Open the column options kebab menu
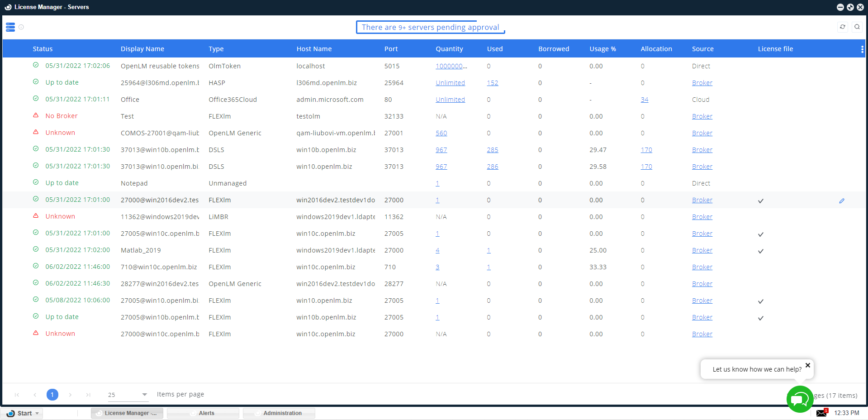This screenshot has width=868, height=420. click(x=862, y=49)
